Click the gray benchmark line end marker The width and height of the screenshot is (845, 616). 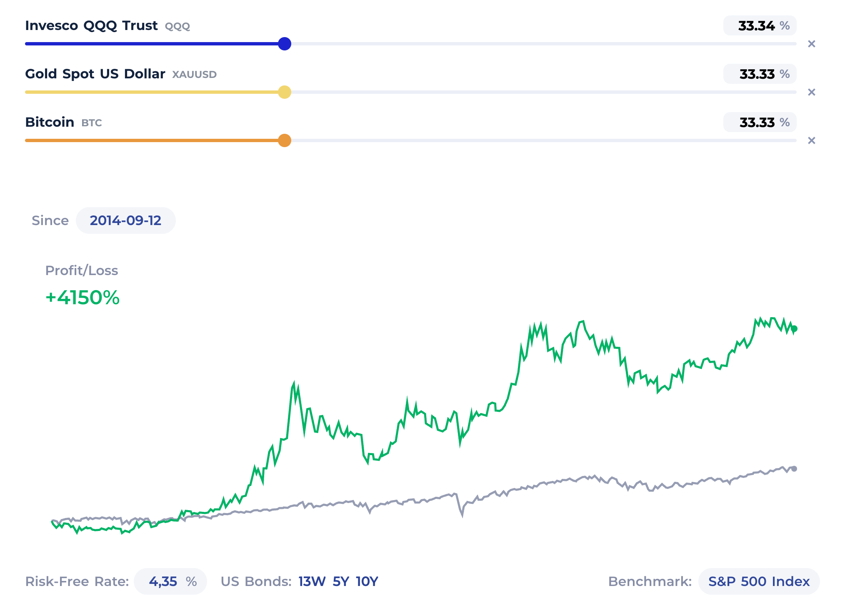coord(794,469)
